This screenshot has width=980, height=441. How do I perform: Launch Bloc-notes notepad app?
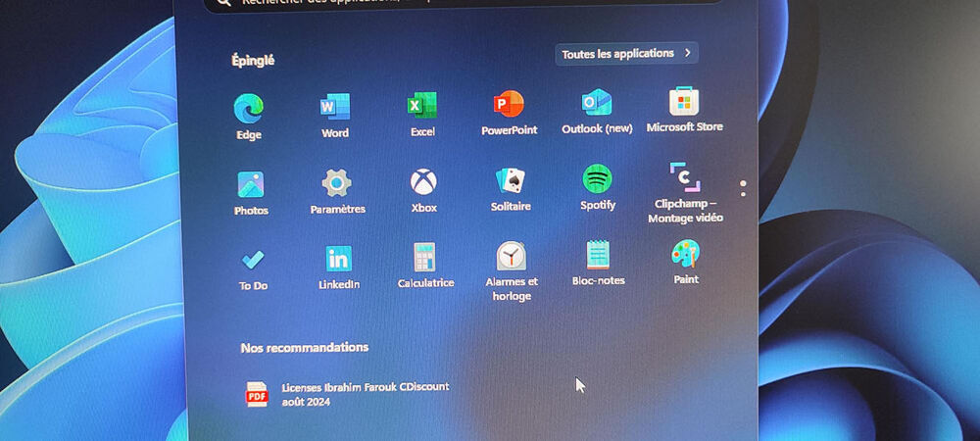pos(598,264)
